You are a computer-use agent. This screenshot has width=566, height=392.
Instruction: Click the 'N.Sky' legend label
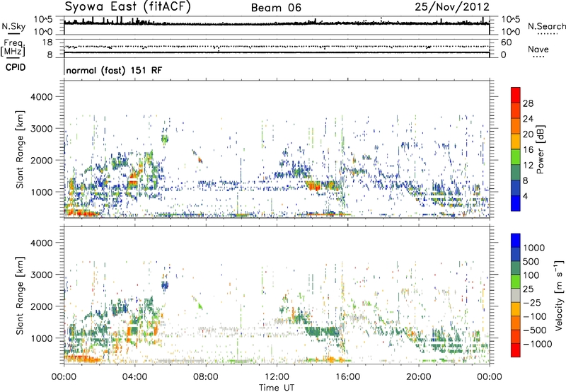[x=13, y=26]
